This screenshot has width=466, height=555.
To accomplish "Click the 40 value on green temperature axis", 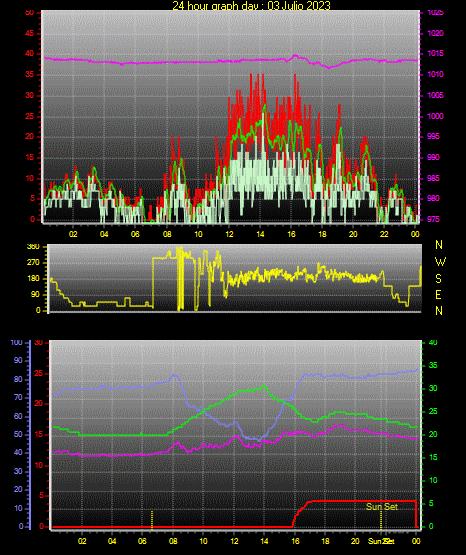I will pos(433,342).
